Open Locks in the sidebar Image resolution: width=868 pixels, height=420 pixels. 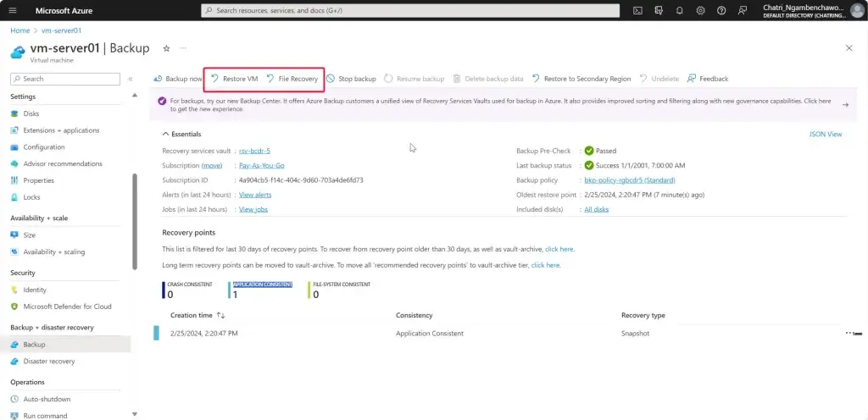tap(31, 196)
